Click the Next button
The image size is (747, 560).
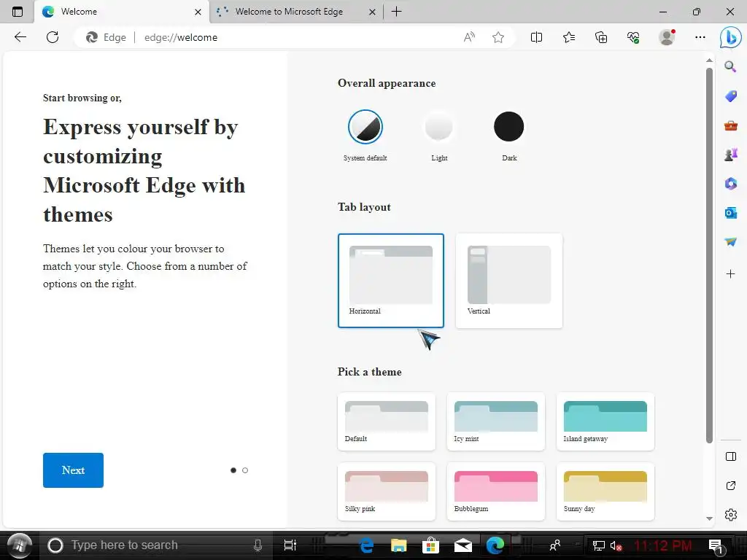pyautogui.click(x=73, y=470)
